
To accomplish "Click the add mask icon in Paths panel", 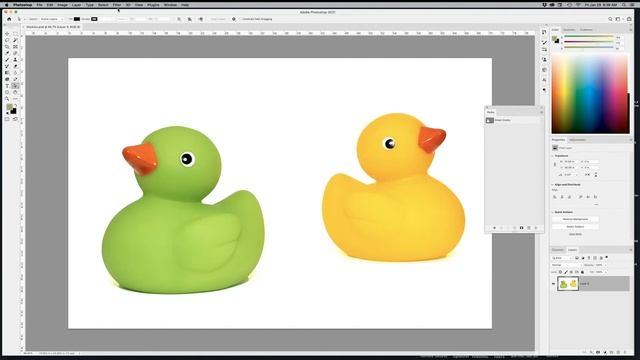I will tap(521, 228).
